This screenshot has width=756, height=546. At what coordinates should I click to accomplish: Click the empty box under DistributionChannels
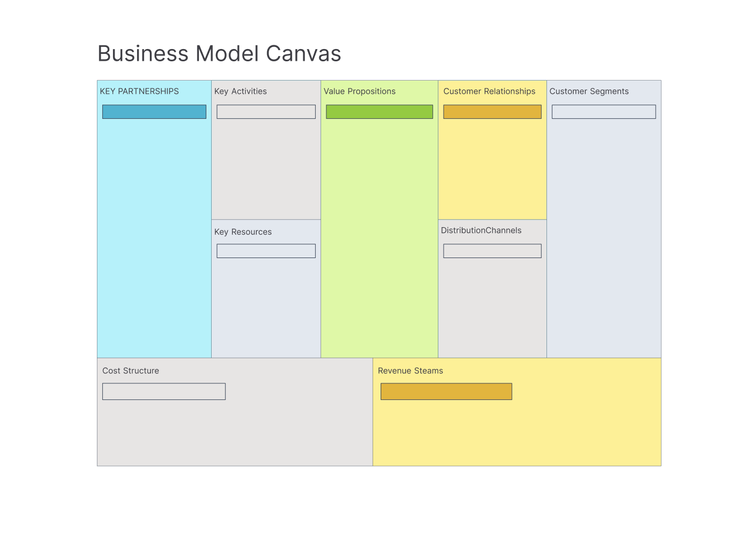point(492,251)
